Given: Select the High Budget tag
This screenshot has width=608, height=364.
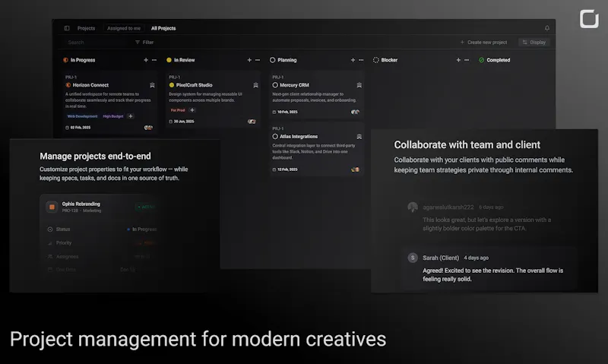Looking at the screenshot, I should tap(113, 116).
